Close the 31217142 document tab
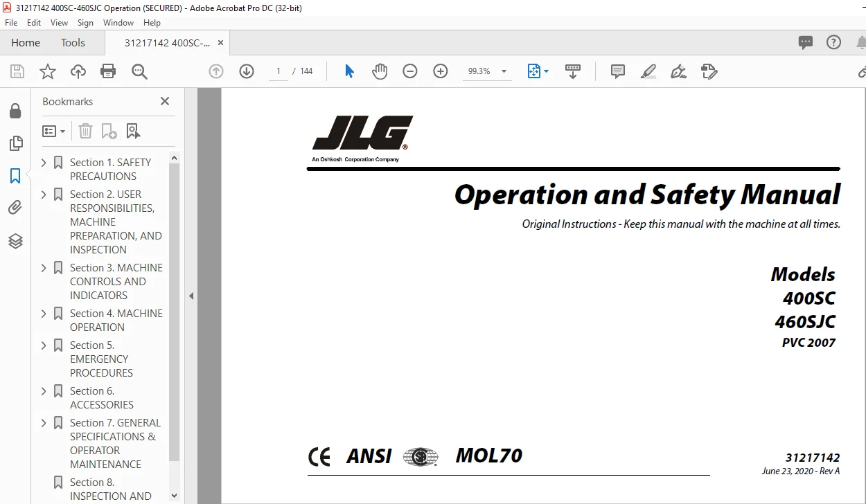 221,43
